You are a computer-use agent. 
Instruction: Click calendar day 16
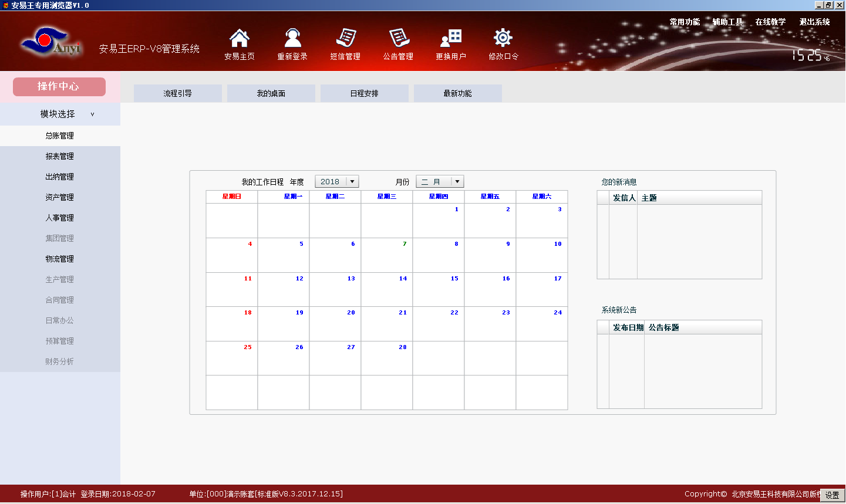490,290
